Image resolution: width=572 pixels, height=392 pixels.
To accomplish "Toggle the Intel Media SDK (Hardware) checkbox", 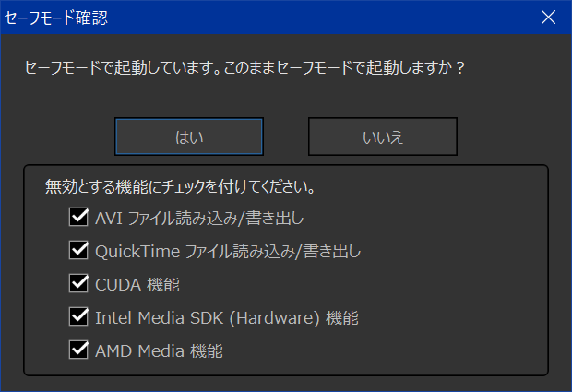I will point(78,317).
